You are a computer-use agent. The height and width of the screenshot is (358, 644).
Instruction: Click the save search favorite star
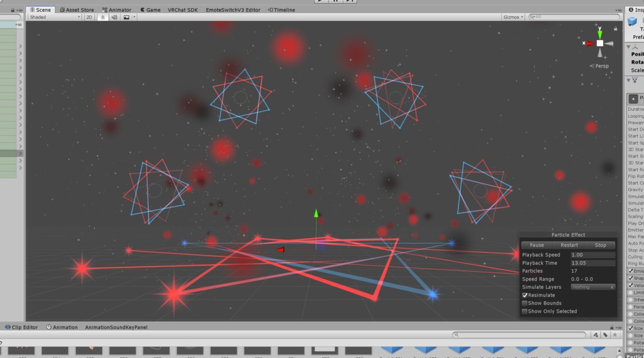[x=615, y=335]
